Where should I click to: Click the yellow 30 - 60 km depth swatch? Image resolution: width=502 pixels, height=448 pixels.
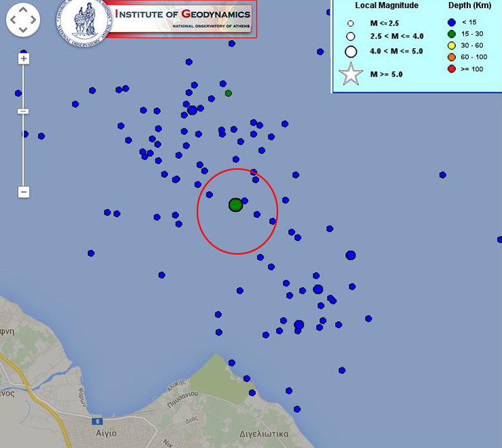pos(451,45)
